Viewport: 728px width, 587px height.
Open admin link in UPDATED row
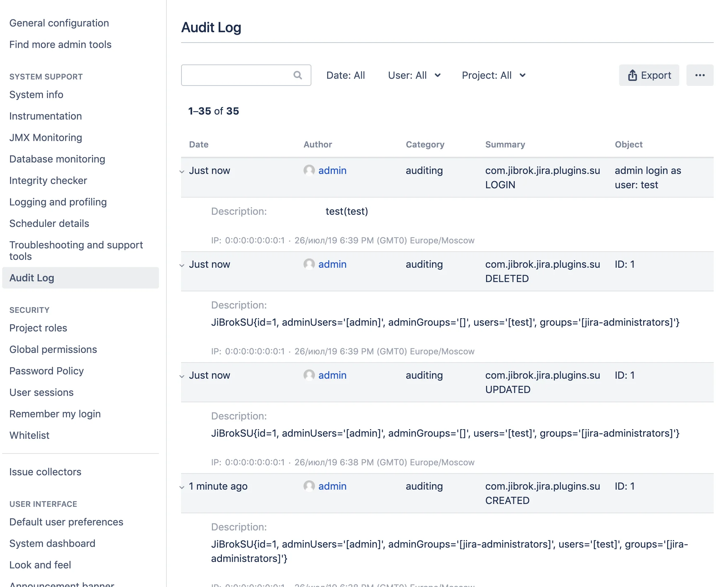click(332, 375)
